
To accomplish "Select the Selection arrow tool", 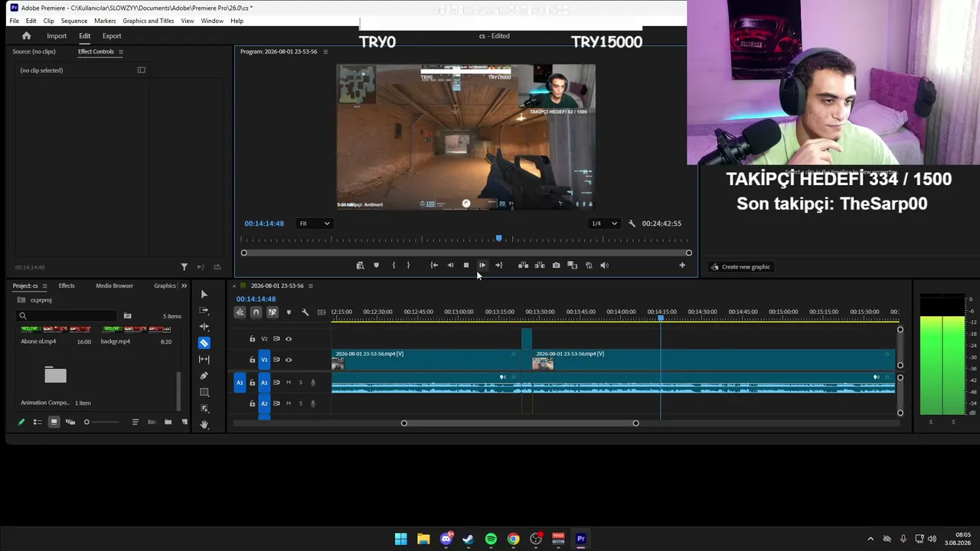I will (x=204, y=295).
